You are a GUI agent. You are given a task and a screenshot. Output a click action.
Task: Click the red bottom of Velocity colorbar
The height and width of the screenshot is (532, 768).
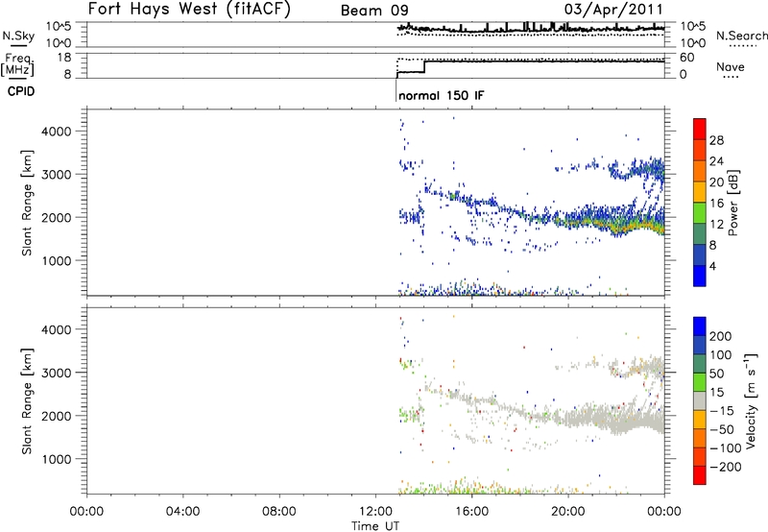pyautogui.click(x=700, y=475)
